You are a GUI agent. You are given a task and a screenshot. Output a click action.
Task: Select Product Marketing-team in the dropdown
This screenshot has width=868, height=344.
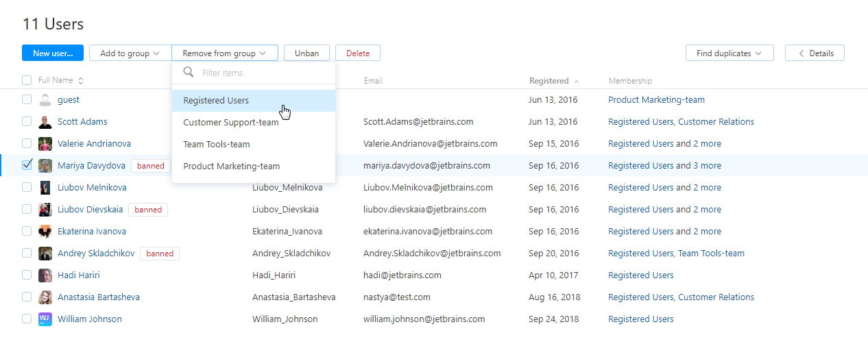click(x=254, y=167)
